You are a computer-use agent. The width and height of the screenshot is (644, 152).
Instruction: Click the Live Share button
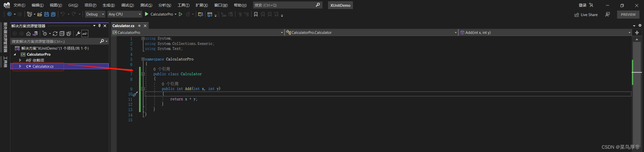586,15
